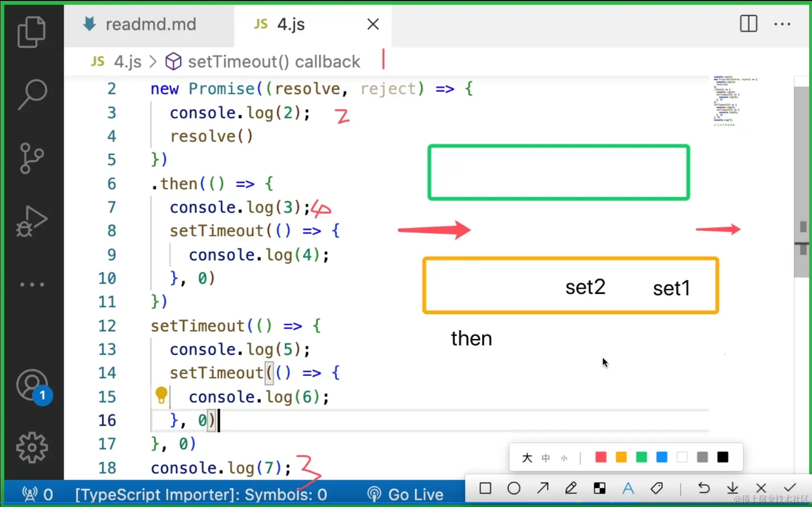Select the ellipse annotation tool

[514, 488]
